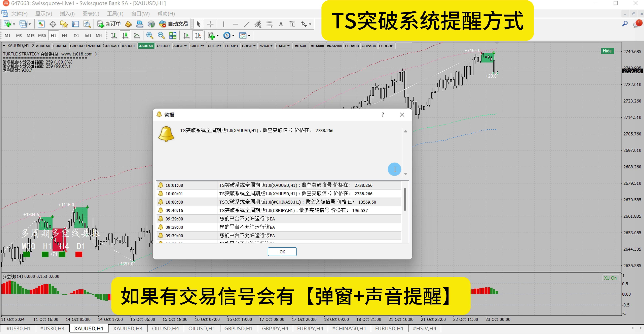
Task: Select the text label tool A
Action: click(x=281, y=24)
